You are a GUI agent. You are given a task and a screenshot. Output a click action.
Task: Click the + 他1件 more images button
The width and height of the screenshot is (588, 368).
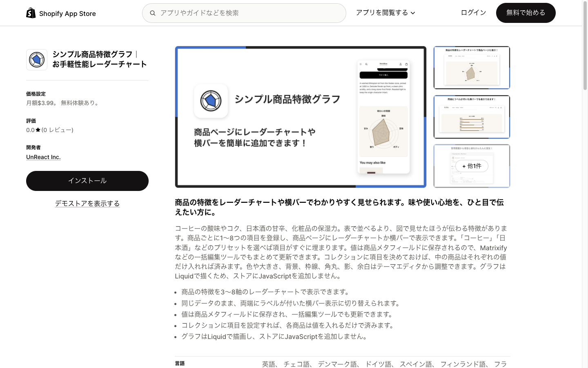(472, 166)
